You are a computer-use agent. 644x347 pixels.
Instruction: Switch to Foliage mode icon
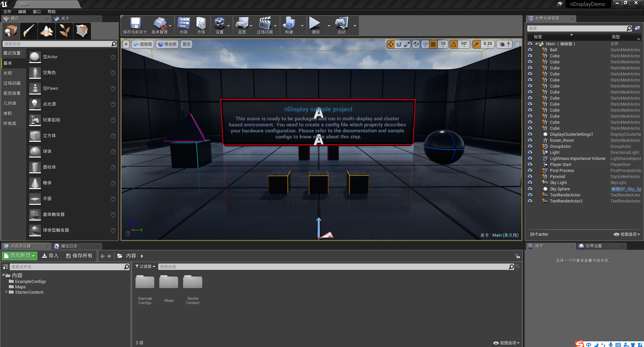64,31
